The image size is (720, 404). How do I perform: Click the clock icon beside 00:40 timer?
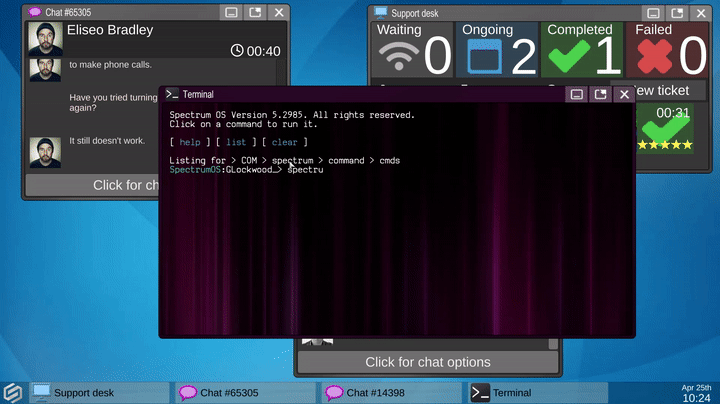click(x=237, y=51)
